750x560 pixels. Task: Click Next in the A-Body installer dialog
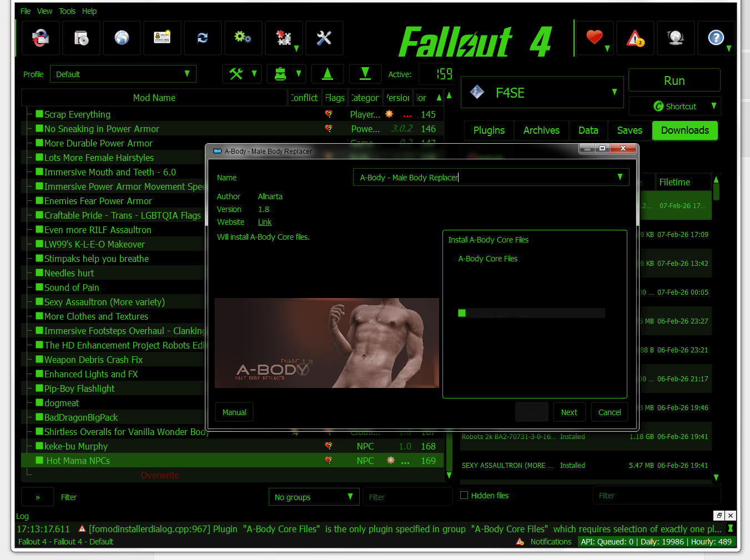click(x=569, y=412)
